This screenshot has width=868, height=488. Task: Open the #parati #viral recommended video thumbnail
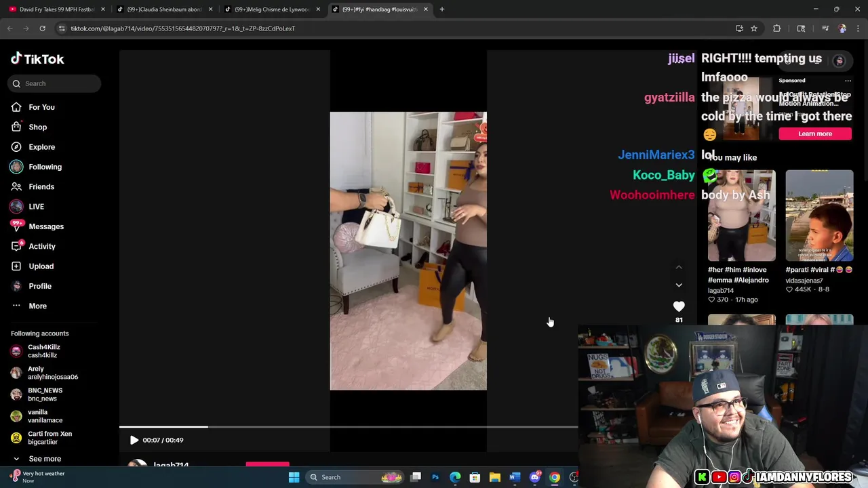[819, 216]
